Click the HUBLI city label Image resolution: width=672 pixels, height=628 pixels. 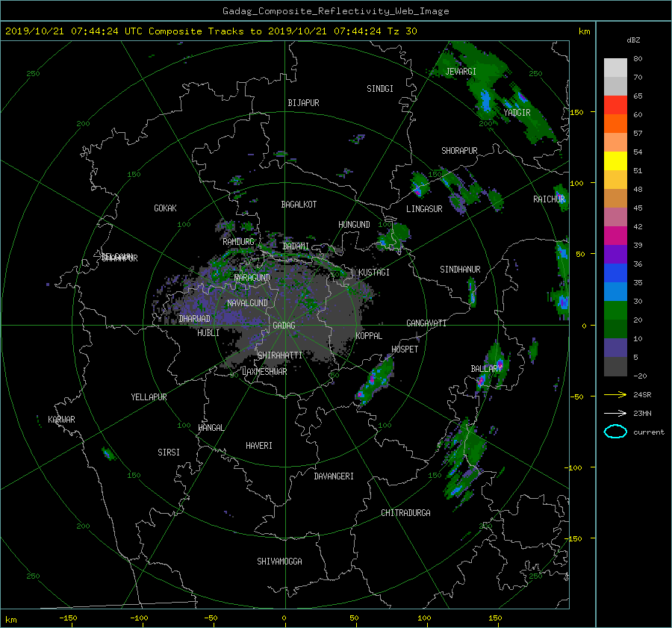pos(208,333)
